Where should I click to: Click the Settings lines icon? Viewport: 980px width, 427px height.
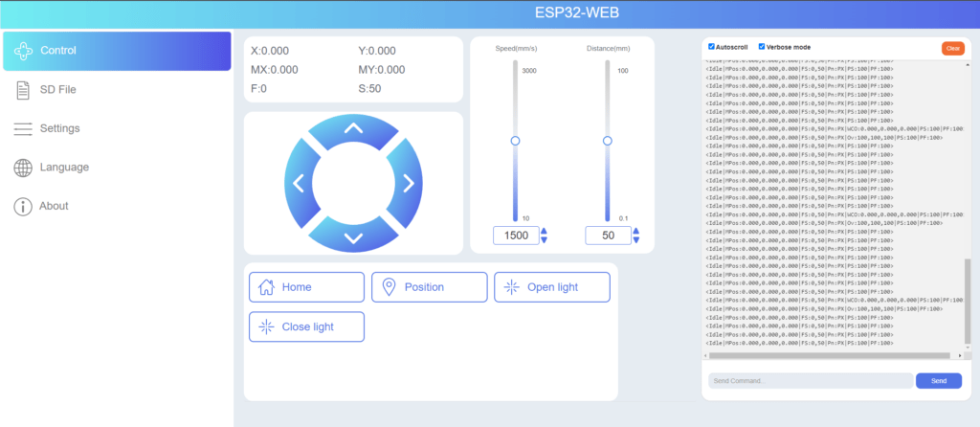(x=23, y=128)
